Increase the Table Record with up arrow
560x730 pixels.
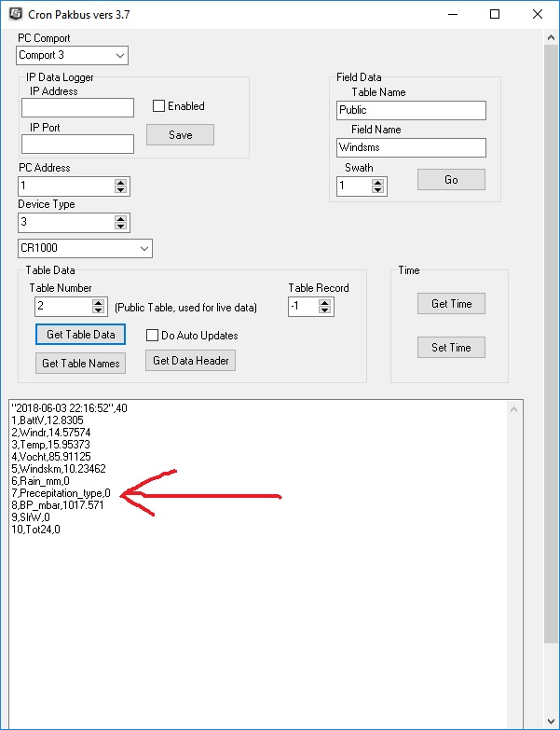coord(324,303)
